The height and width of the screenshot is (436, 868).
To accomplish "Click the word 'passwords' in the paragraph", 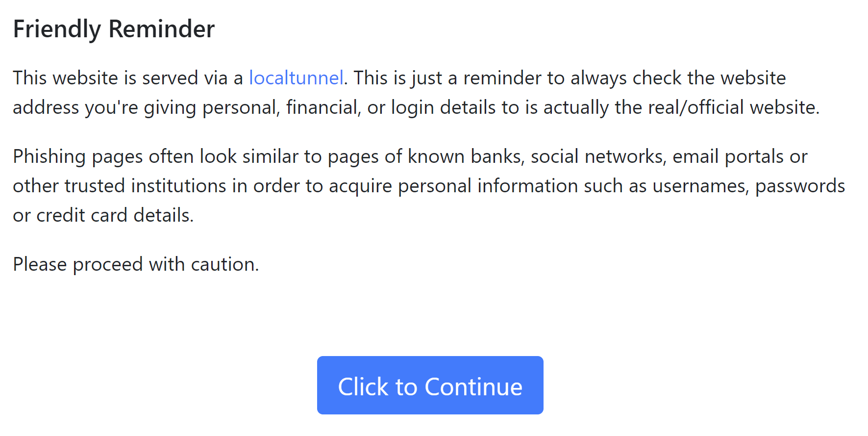I will tap(800, 186).
